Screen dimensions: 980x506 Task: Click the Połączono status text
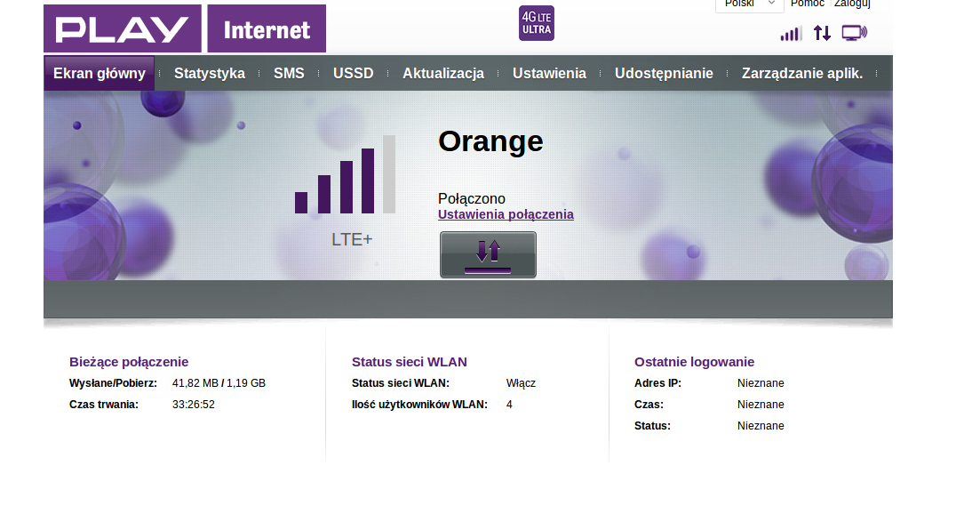coord(472,199)
